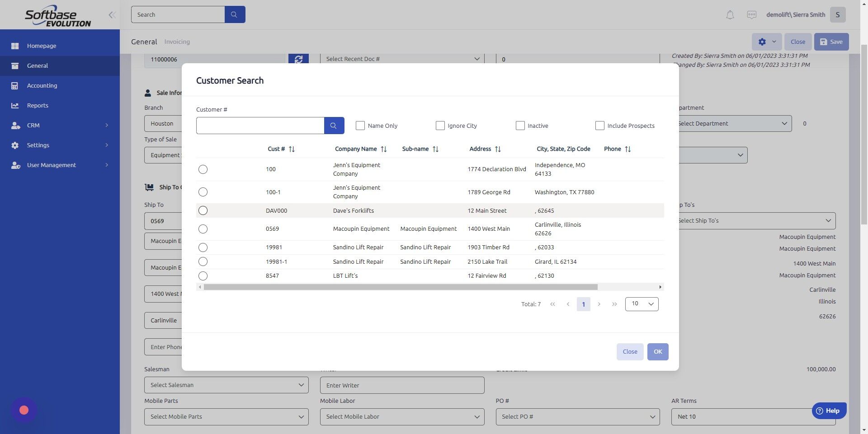This screenshot has width=868, height=434.
Task: Collapse the sidebar with double chevron icon
Action: (112, 15)
